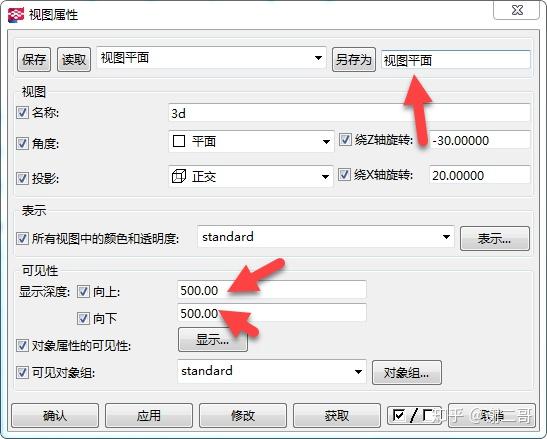Click the 保存 button

(34, 60)
